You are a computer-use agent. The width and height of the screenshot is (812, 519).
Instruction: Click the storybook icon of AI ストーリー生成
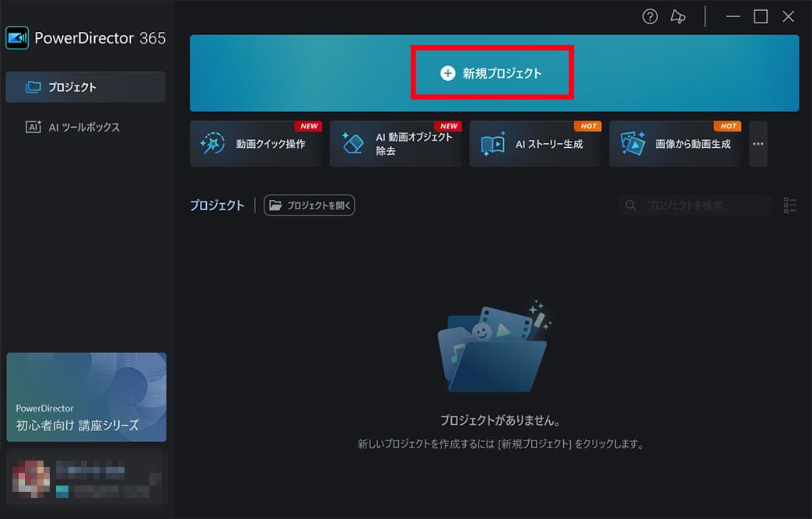coord(492,143)
